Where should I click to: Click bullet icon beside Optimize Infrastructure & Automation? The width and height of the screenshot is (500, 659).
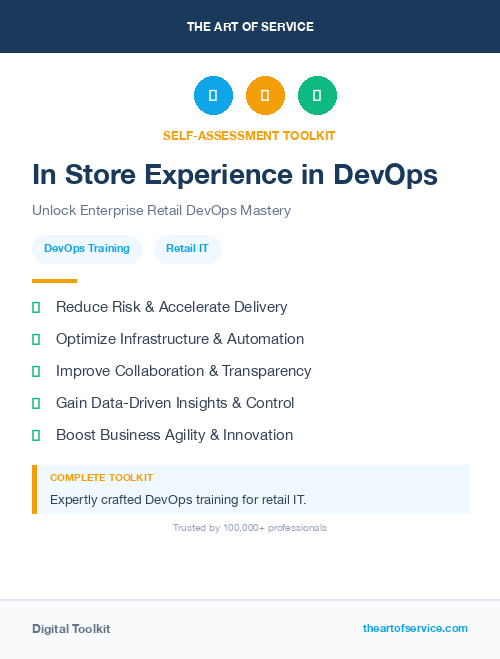pos(36,339)
